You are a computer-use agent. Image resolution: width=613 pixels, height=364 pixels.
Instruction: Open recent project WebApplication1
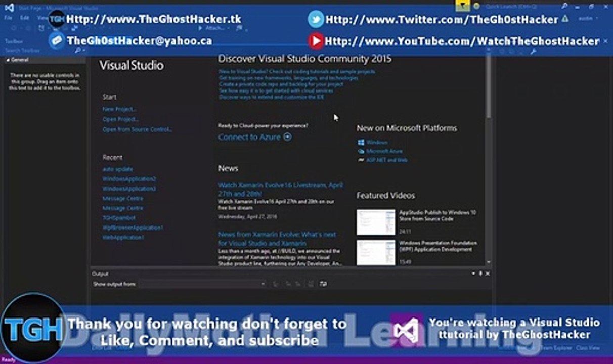(123, 237)
